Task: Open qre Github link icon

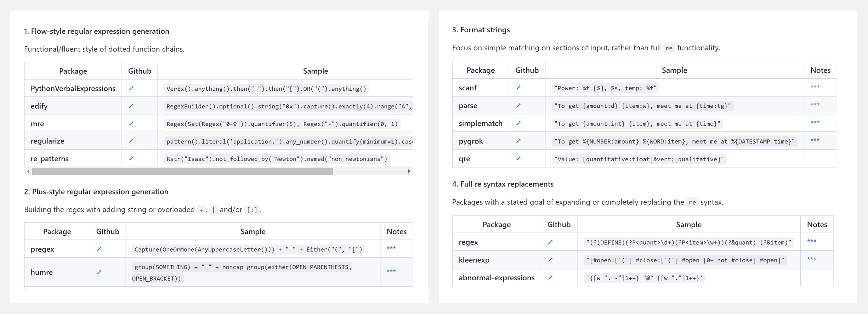Action: coord(518,158)
